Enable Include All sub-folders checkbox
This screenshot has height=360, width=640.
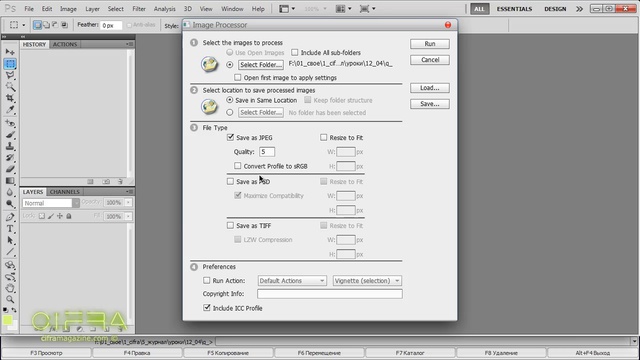[x=295, y=52]
